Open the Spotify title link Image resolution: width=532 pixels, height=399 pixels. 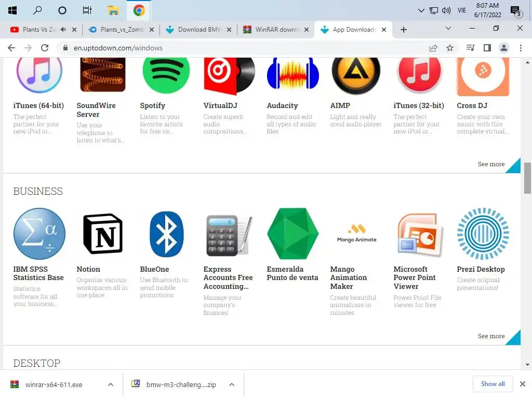click(x=153, y=105)
